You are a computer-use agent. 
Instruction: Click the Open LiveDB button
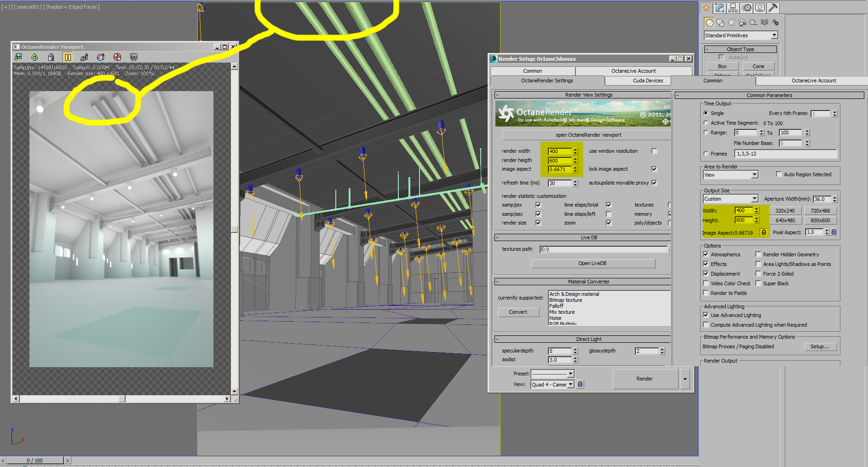pyautogui.click(x=592, y=263)
